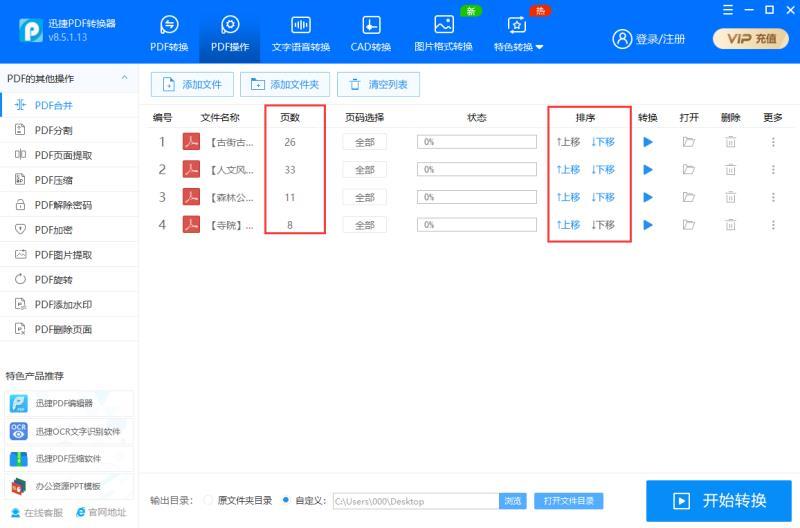Open folder icon for row 1
Image resolution: width=800 pixels, height=528 pixels.
point(689,142)
